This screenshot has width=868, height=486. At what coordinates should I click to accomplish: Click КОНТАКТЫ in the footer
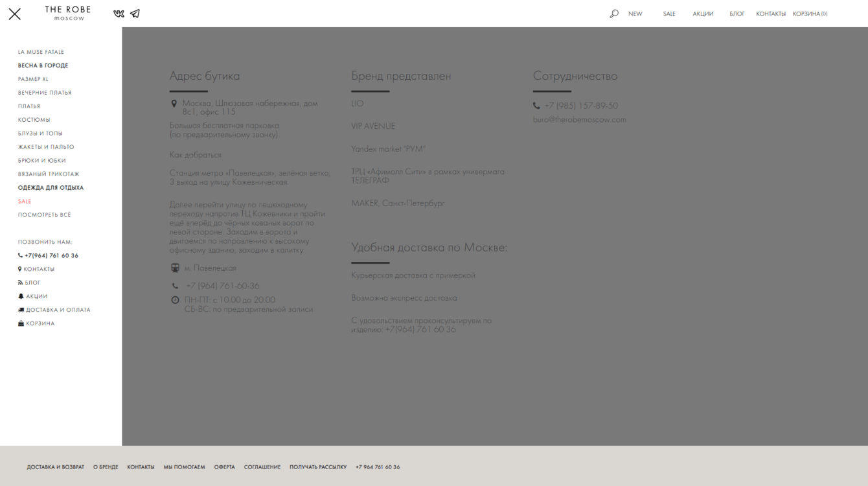tap(141, 467)
